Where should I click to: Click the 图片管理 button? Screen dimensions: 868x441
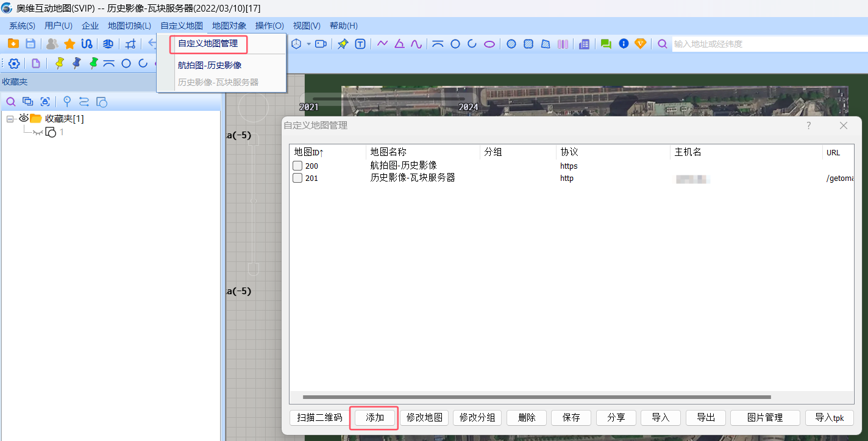pos(765,417)
